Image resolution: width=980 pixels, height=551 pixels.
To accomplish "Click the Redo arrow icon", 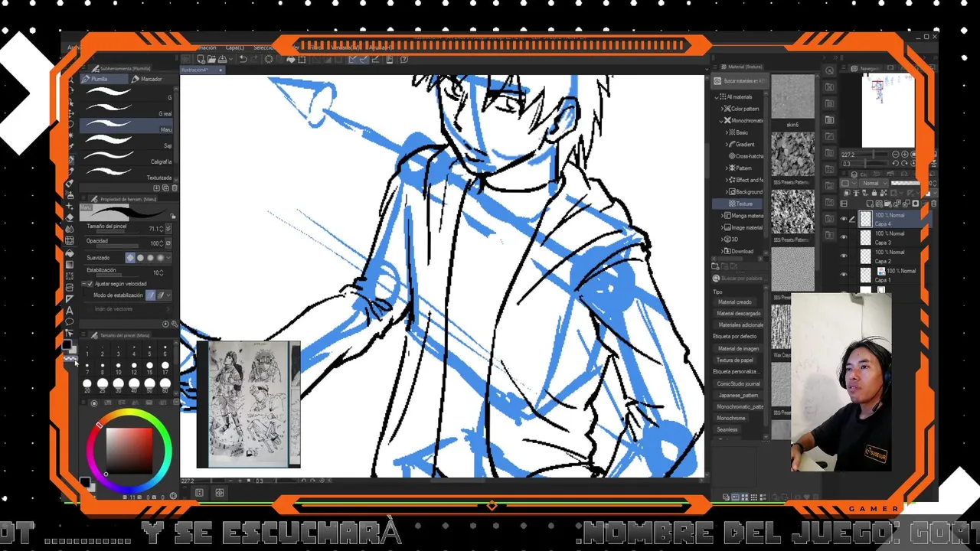I will (x=254, y=59).
